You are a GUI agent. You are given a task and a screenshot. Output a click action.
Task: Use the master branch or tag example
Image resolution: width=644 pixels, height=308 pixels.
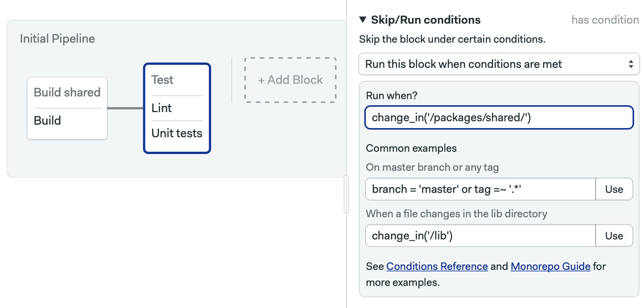[x=614, y=189]
